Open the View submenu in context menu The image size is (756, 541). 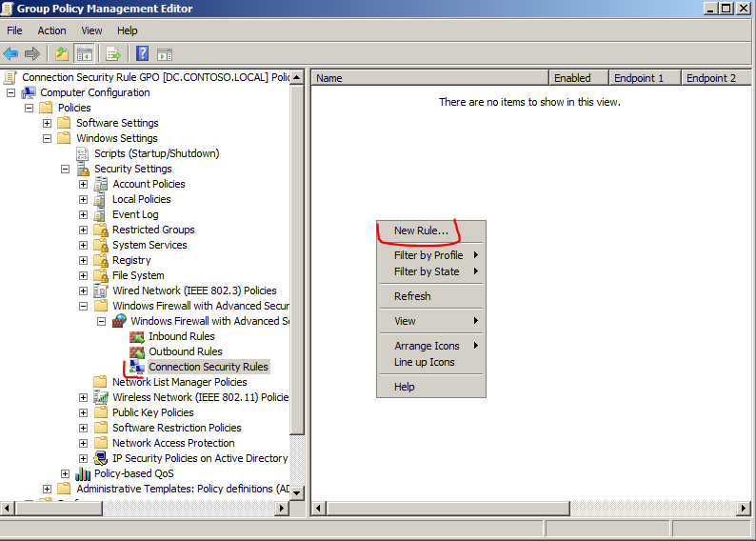point(431,321)
